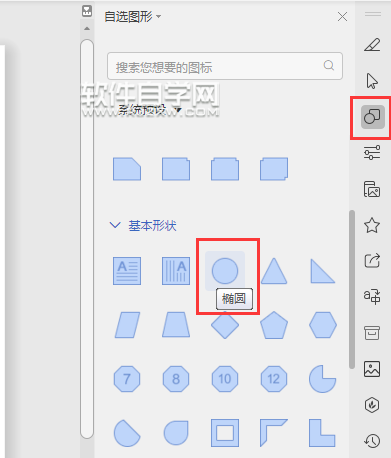Open the shapes tool in sidebar
Image resolution: width=391 pixels, height=458 pixels.
[372, 117]
